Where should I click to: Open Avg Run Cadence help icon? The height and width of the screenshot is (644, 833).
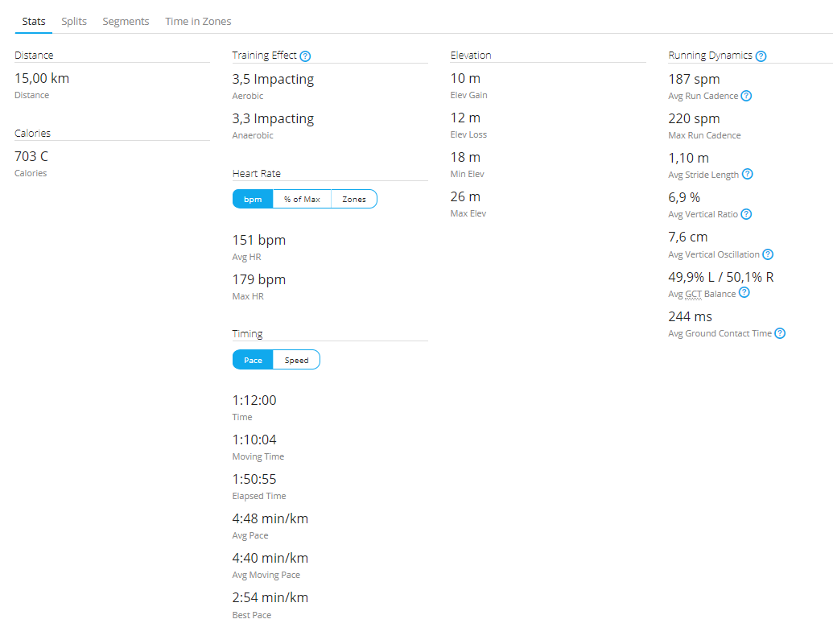click(746, 96)
